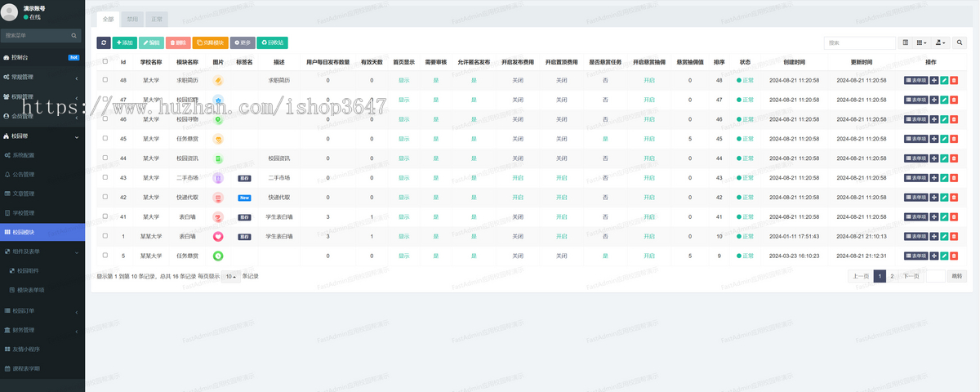This screenshot has height=392, width=980.
Task: Click the green 添加 button
Action: 125,42
